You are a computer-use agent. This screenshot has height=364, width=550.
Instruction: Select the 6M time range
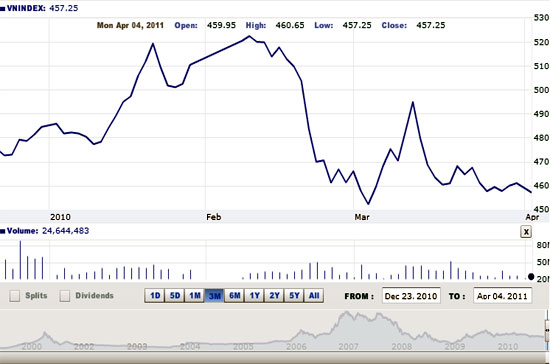pos(234,296)
